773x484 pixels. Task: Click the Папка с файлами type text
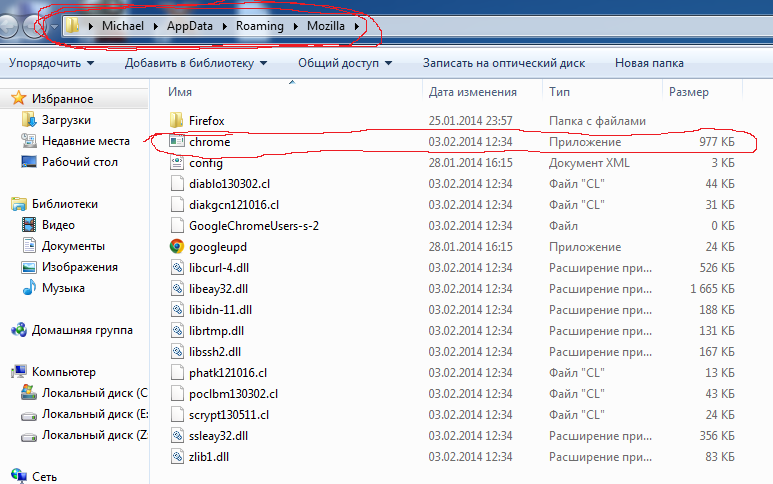(597, 121)
